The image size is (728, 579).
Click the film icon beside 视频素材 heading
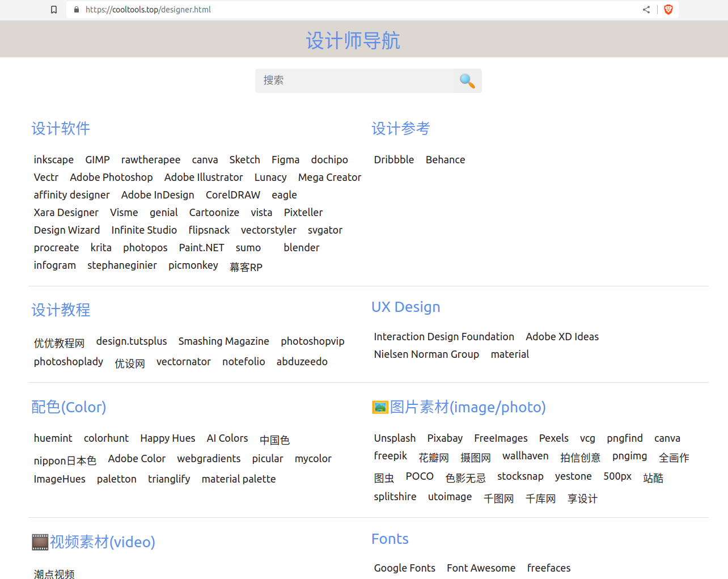point(40,542)
